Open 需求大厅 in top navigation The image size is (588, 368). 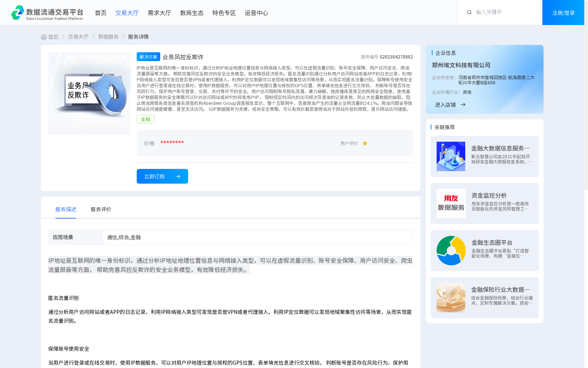point(159,13)
